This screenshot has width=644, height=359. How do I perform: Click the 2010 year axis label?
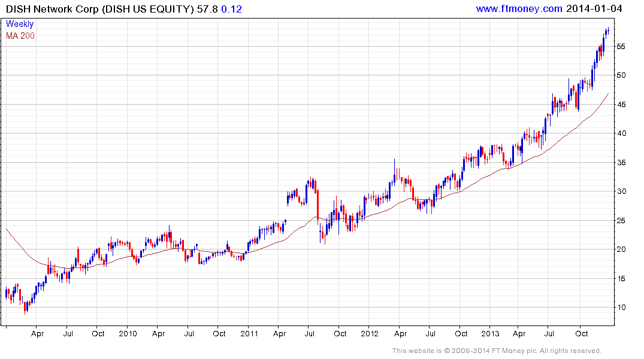click(128, 333)
